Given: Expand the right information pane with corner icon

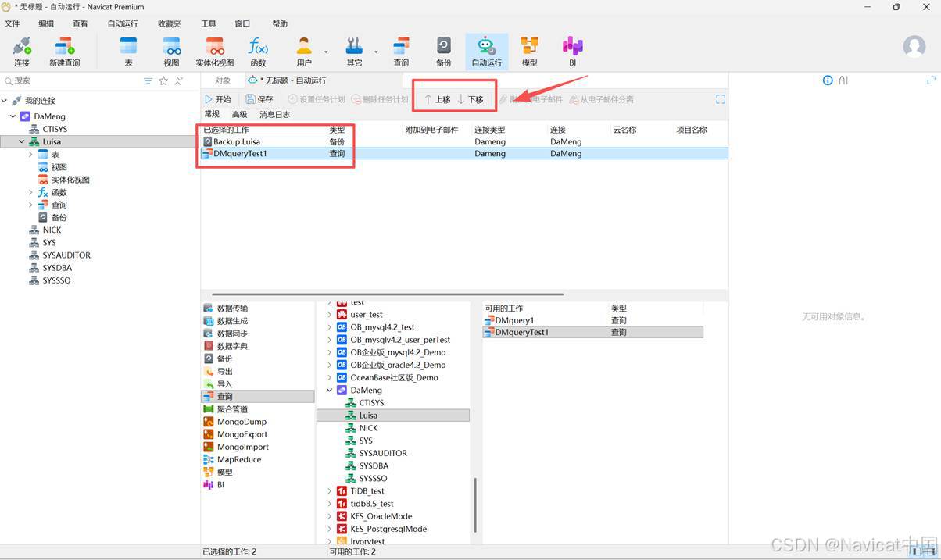Looking at the screenshot, I should point(931,80).
